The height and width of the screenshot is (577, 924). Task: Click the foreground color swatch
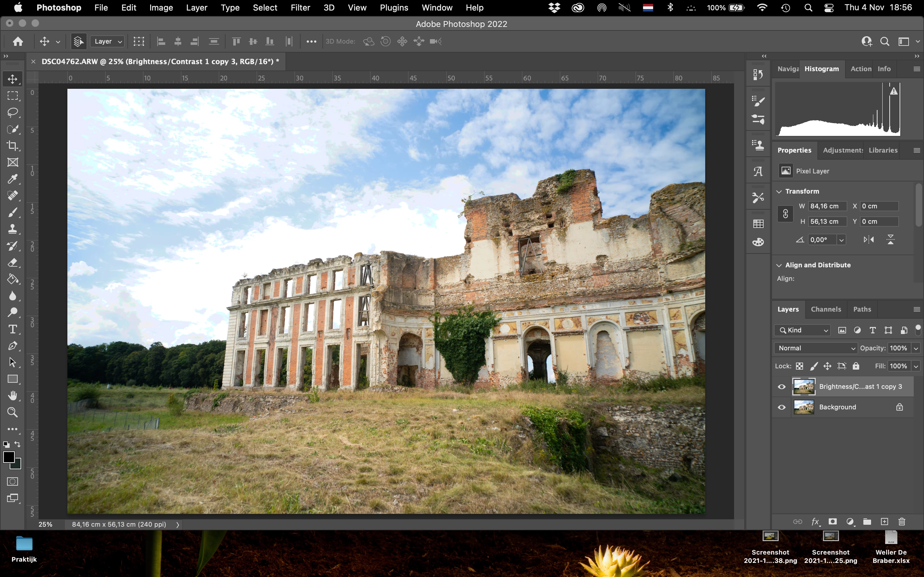point(9,457)
